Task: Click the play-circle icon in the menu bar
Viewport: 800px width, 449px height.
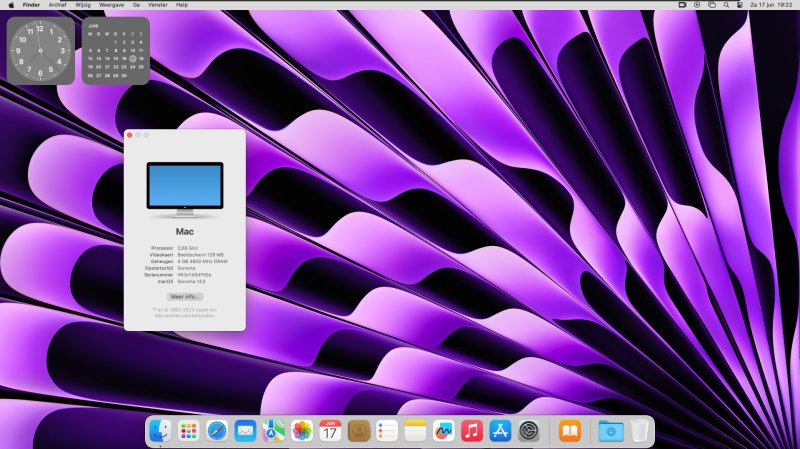Action: (x=697, y=5)
